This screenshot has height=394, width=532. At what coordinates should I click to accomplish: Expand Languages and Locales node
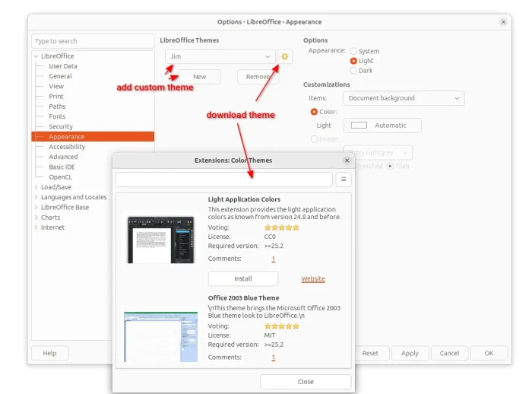tap(36, 197)
